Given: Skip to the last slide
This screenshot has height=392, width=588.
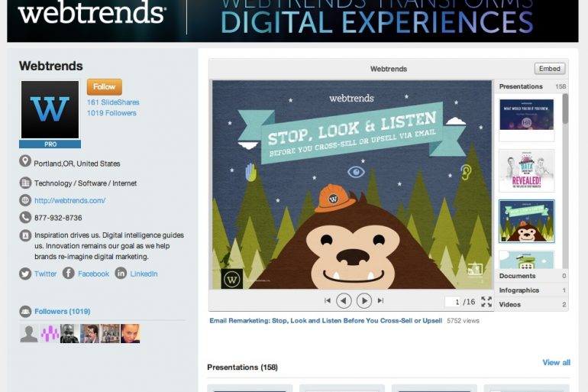Looking at the screenshot, I should click(380, 301).
